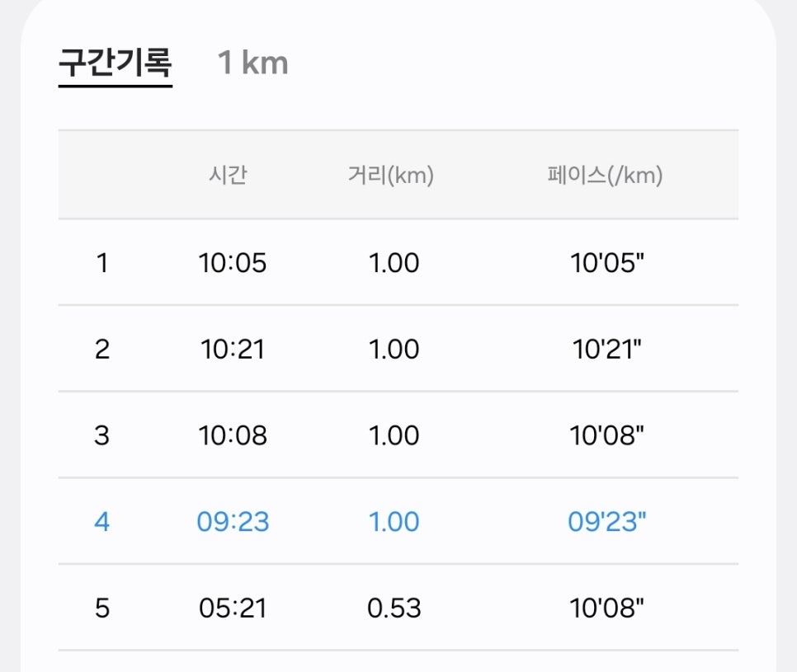Select lap row number 2
Viewport: 797px width, 672px height.
[x=398, y=349]
